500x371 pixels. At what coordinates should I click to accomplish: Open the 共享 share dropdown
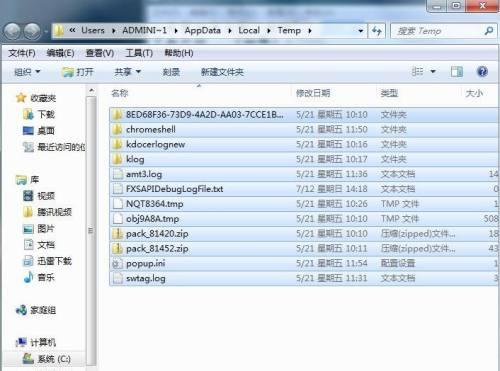127,72
